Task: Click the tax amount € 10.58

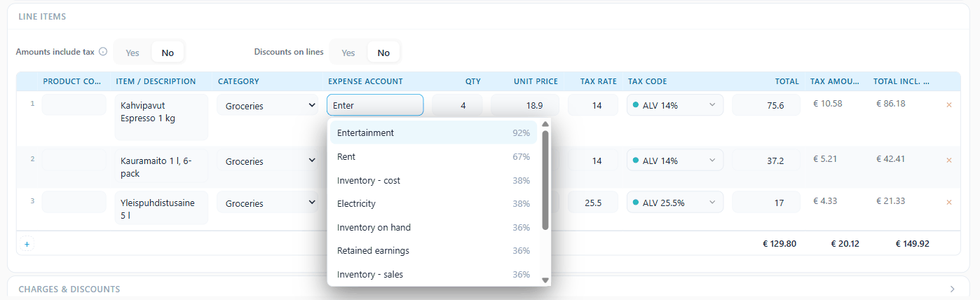Action: point(828,103)
